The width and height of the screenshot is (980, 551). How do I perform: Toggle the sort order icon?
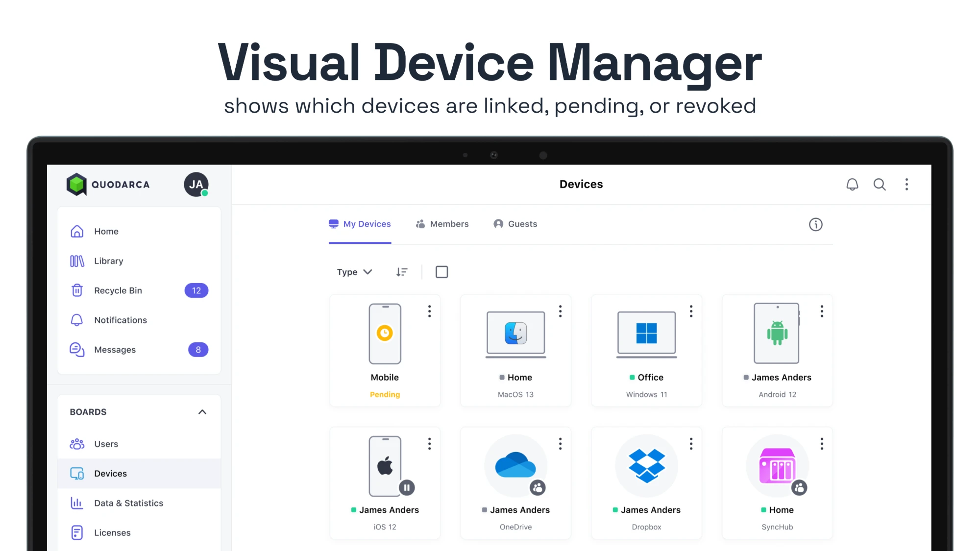pyautogui.click(x=402, y=272)
